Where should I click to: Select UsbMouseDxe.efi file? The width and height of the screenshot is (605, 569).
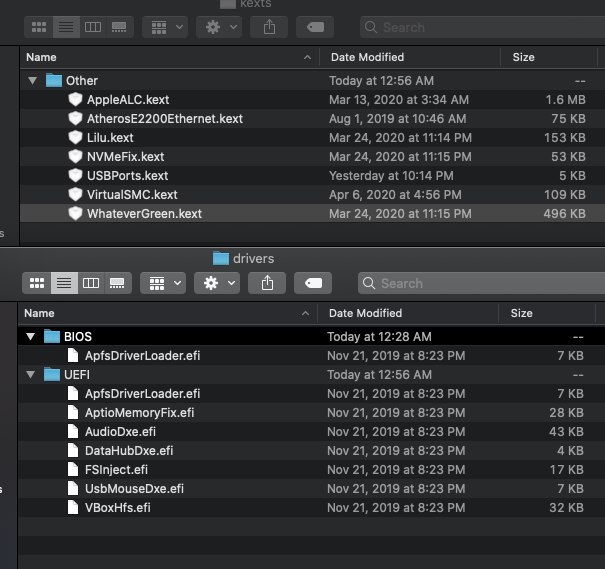click(x=311, y=488)
